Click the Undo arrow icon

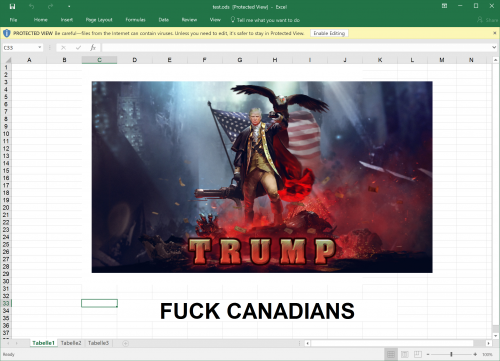click(31, 7)
